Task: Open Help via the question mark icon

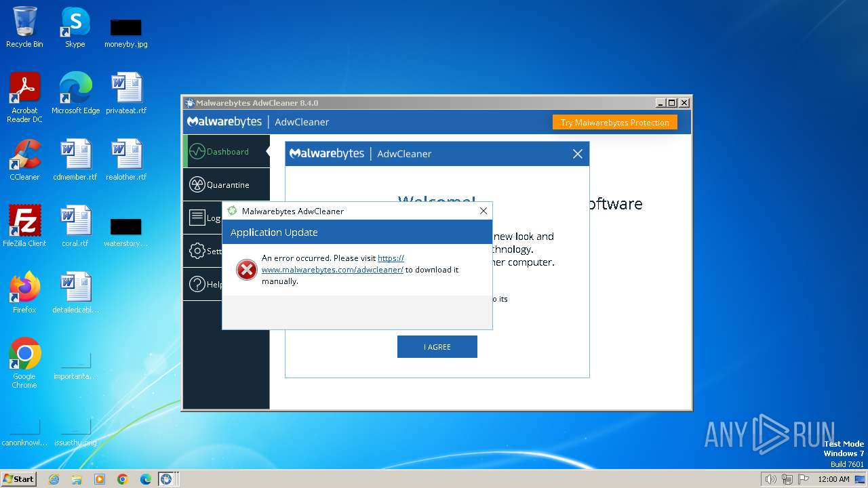Action: (x=197, y=284)
